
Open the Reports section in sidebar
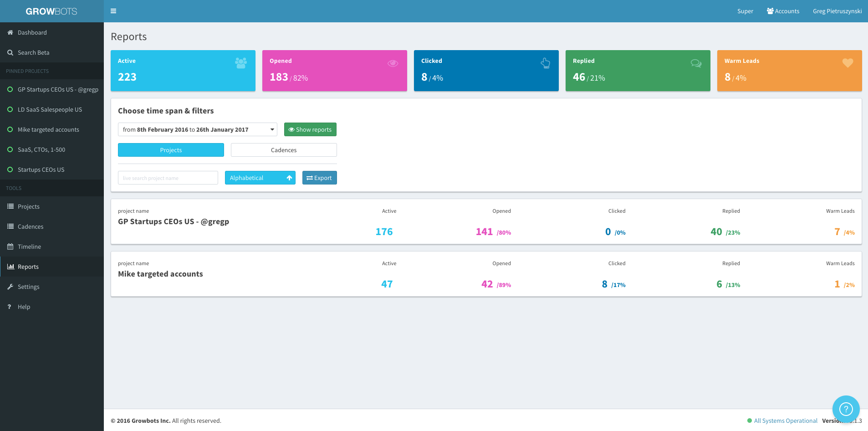click(x=29, y=267)
